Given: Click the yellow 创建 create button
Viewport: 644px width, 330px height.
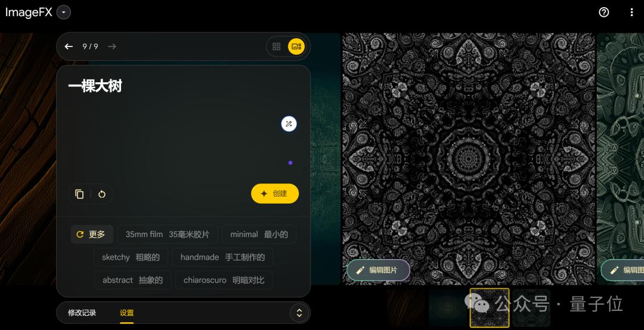Looking at the screenshot, I should [x=274, y=194].
